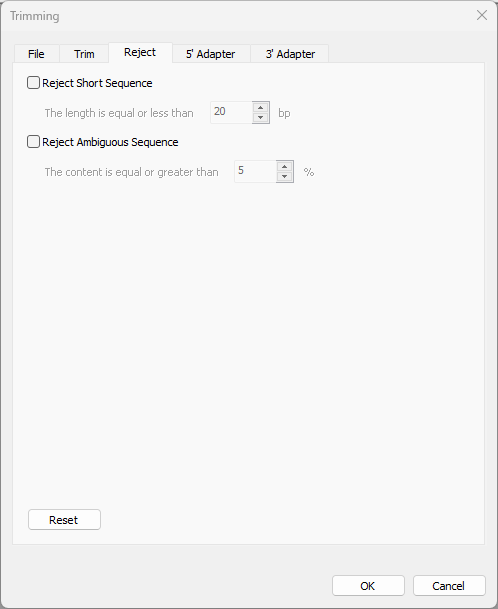This screenshot has width=498, height=609.
Task: Increase ambiguous content percent with up arrow
Action: 285,167
